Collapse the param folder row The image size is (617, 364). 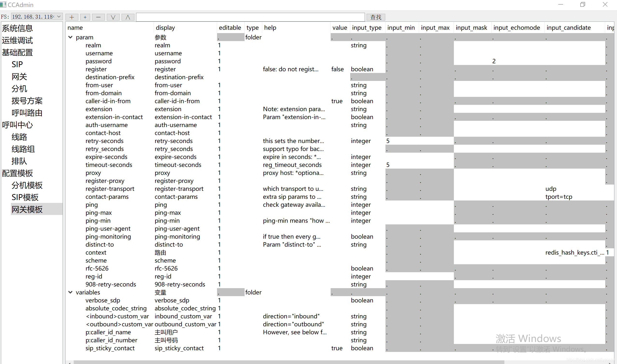click(x=70, y=37)
